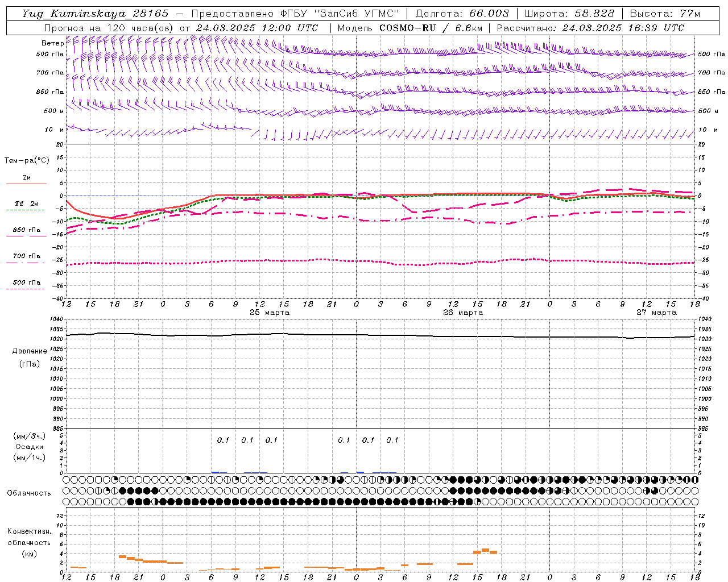
Task: Click the Осадки precipitation label
Action: [30, 447]
